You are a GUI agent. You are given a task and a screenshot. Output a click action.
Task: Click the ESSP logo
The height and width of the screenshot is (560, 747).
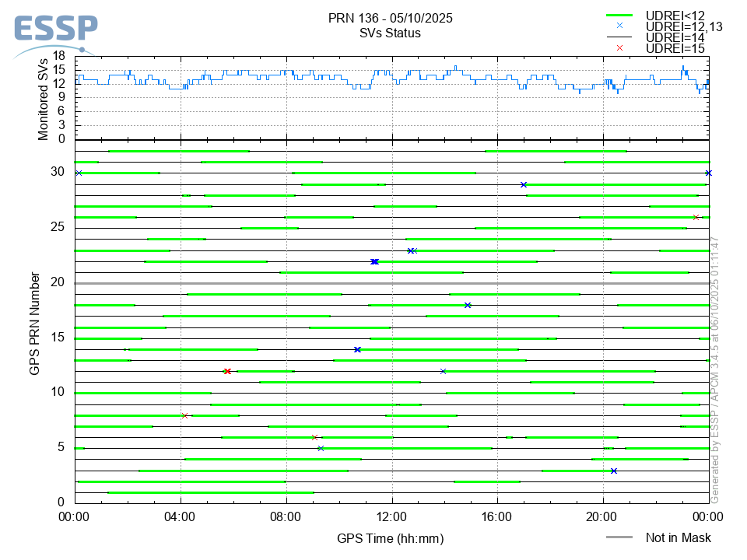[54, 31]
